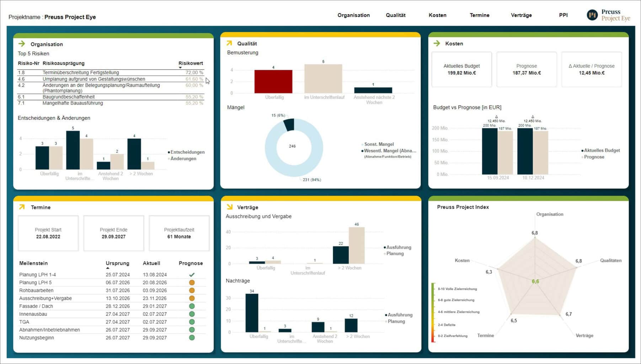The image size is (641, 364).
Task: Click the yellow trend arrow beside Termine
Action: pos(22,207)
